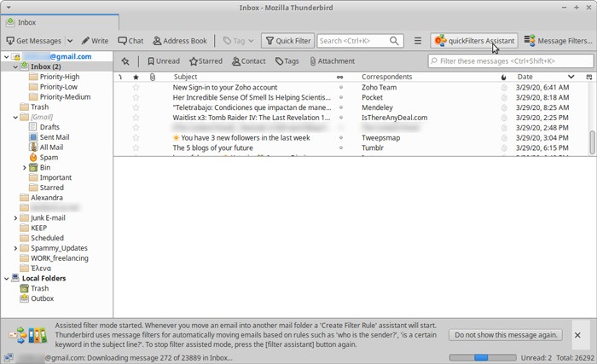
Task: Filter by Unread messages
Action: click(x=164, y=61)
